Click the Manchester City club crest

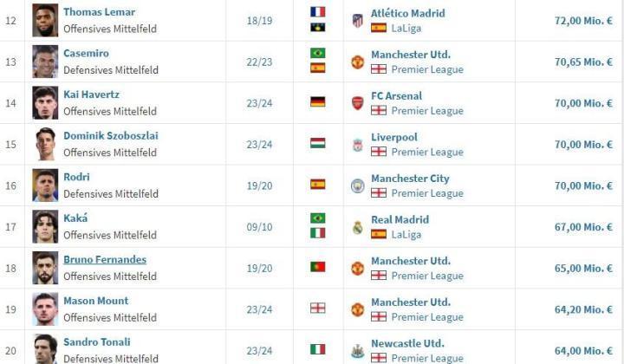pyautogui.click(x=357, y=185)
